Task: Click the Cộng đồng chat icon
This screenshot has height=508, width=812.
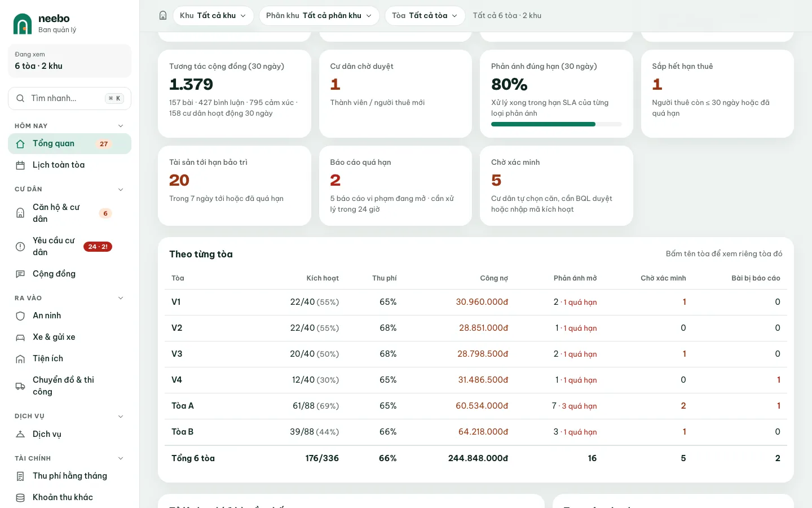Action: tap(20, 274)
